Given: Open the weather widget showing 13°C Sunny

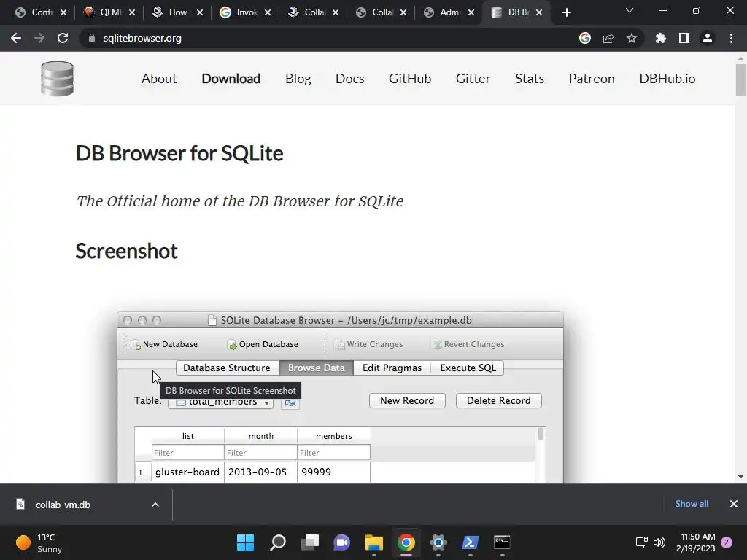Looking at the screenshot, I should point(39,542).
